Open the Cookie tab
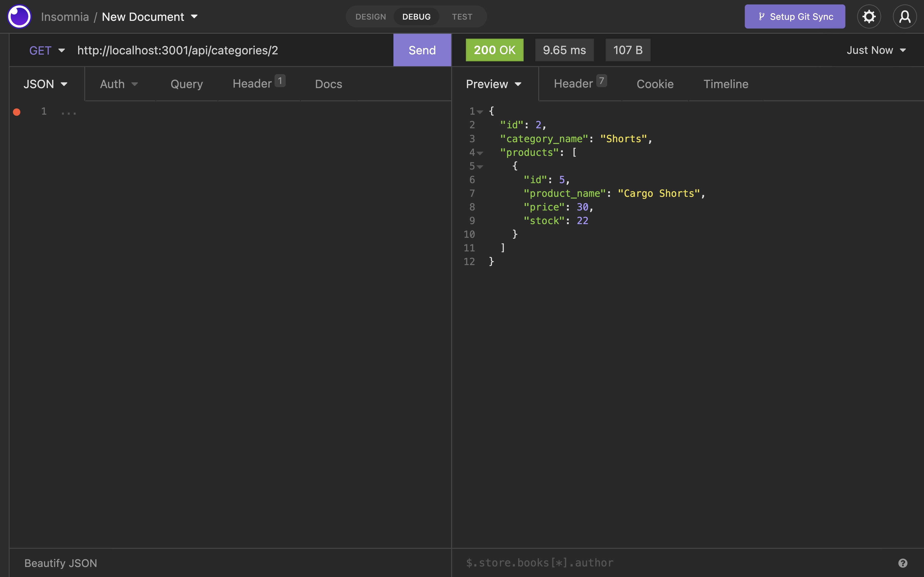The width and height of the screenshot is (924, 577). (x=654, y=84)
